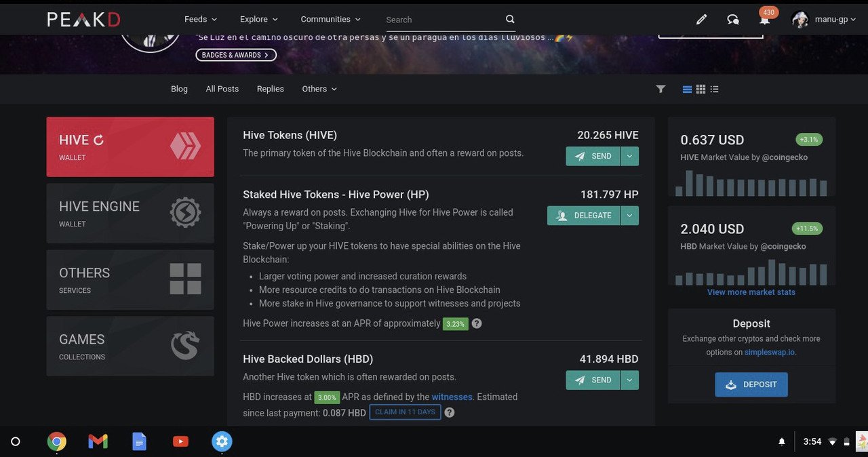Click the 3.00% HBD APR badge
Viewport: 868px width, 457px height.
(327, 397)
